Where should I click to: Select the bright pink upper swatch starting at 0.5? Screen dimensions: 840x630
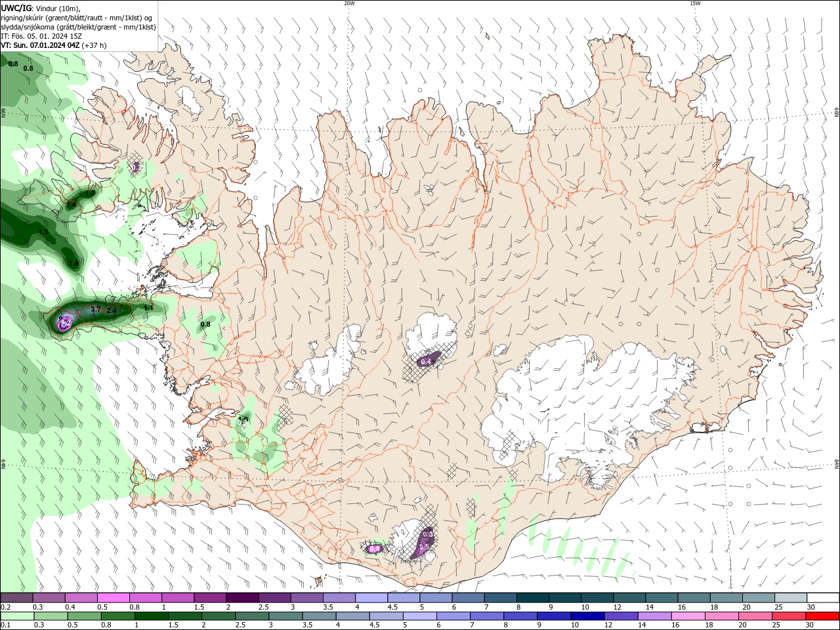pos(113,598)
